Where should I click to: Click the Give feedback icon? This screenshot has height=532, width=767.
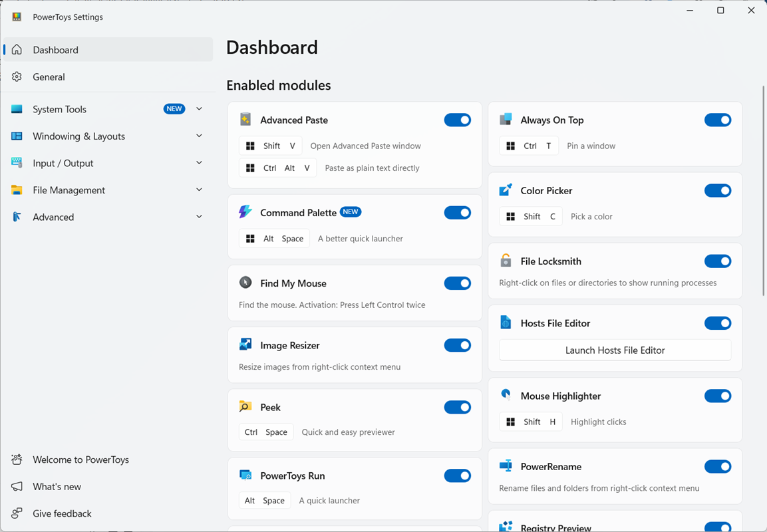(x=17, y=513)
